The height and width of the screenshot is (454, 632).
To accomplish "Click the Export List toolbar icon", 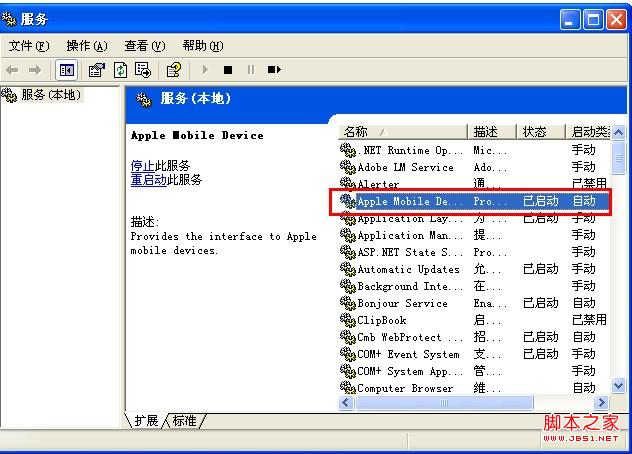I will click(143, 70).
